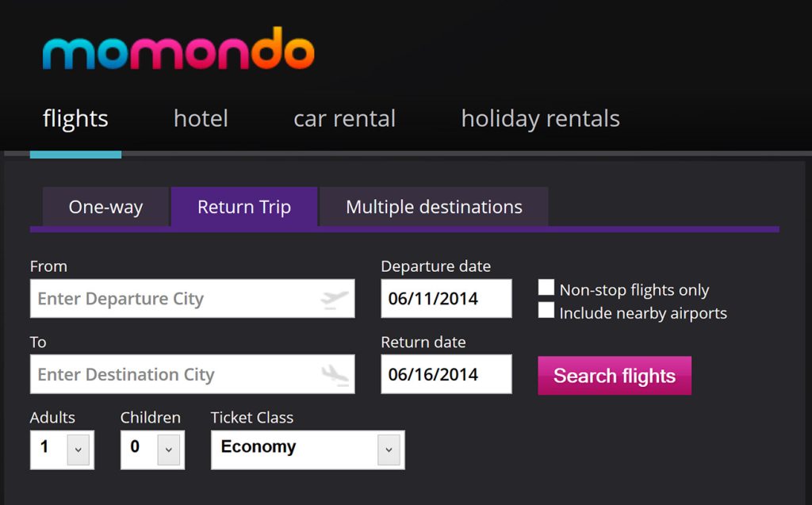Switch to the hotel section
This screenshot has height=505, width=812.
click(201, 119)
